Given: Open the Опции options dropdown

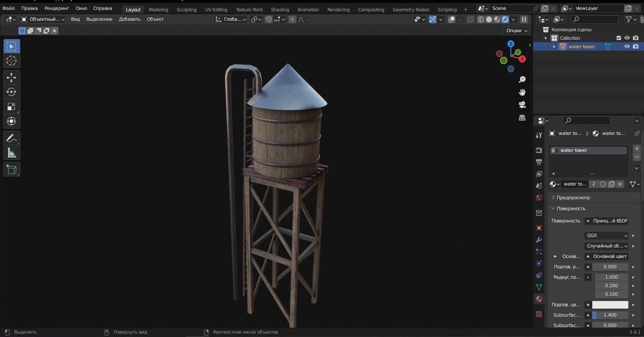Looking at the screenshot, I should coord(517,30).
